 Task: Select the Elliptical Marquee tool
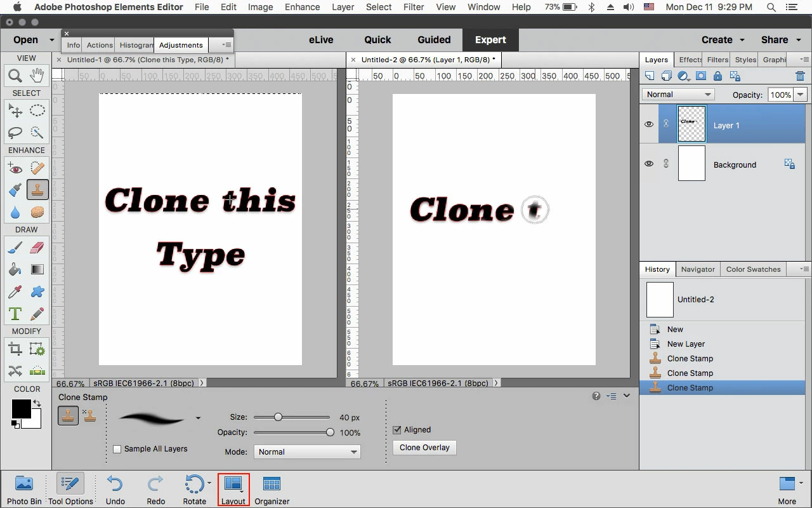[37, 110]
